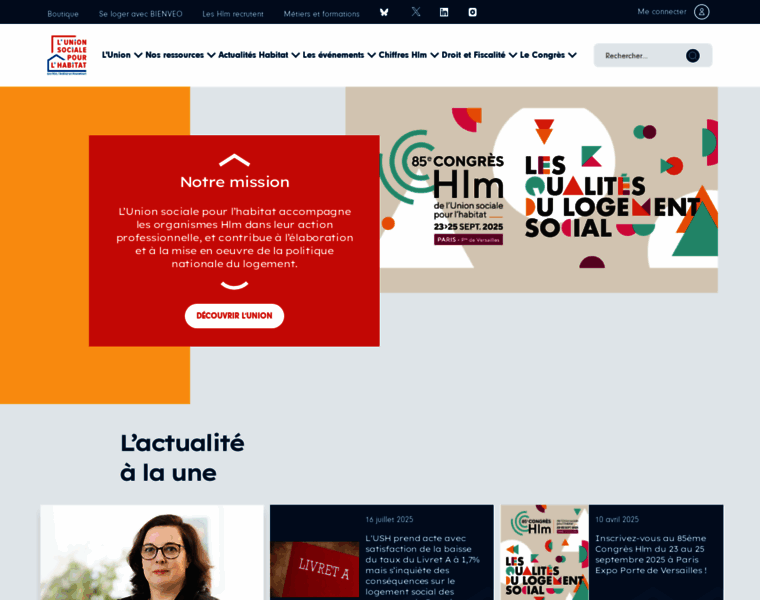Open the LinkedIn social icon

click(444, 13)
